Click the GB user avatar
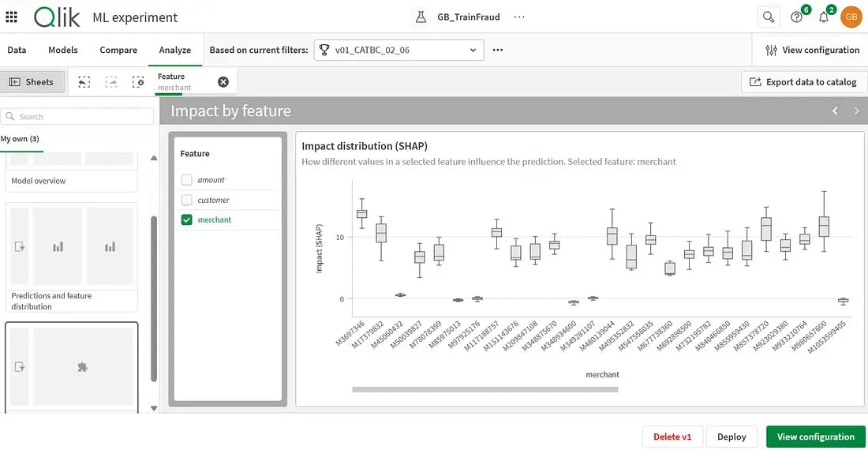 (x=851, y=17)
